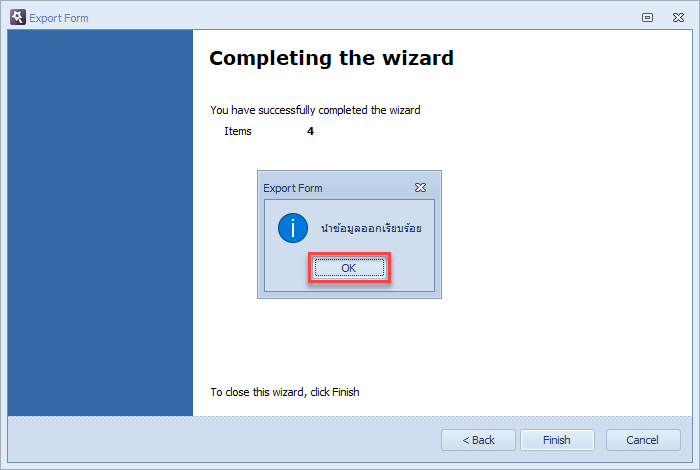The height and width of the screenshot is (470, 700).
Task: Click the "To close this wizard, click Finish" text
Action: (285, 392)
